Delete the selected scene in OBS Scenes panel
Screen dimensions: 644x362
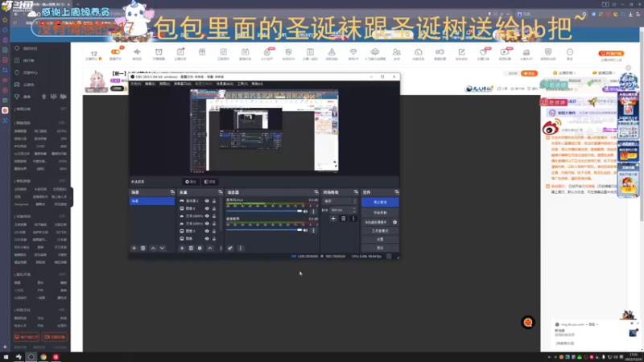(143, 248)
